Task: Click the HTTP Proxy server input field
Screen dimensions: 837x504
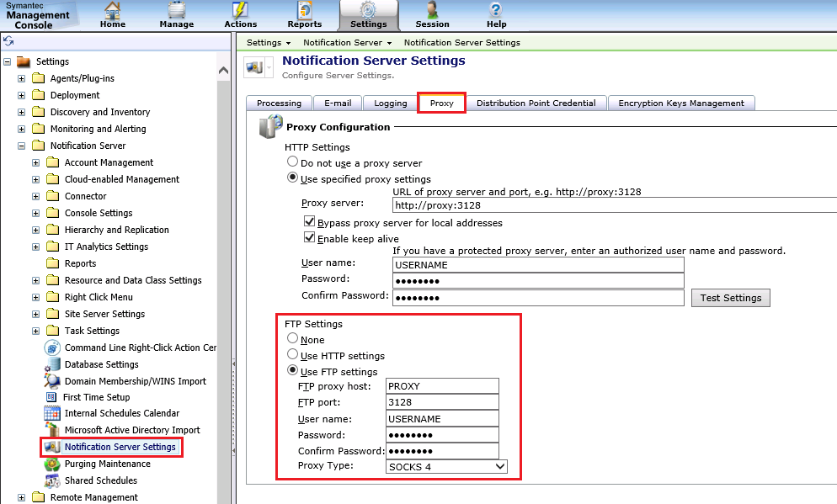Action: [x=613, y=205]
